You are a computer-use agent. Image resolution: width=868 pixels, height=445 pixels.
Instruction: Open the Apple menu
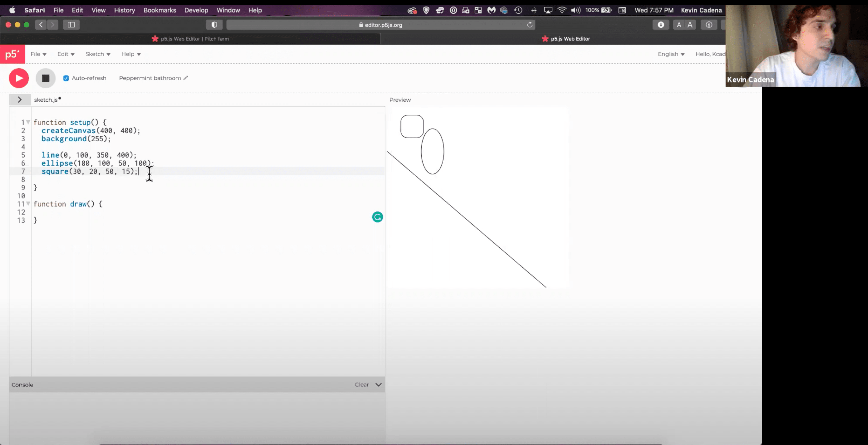[12, 10]
